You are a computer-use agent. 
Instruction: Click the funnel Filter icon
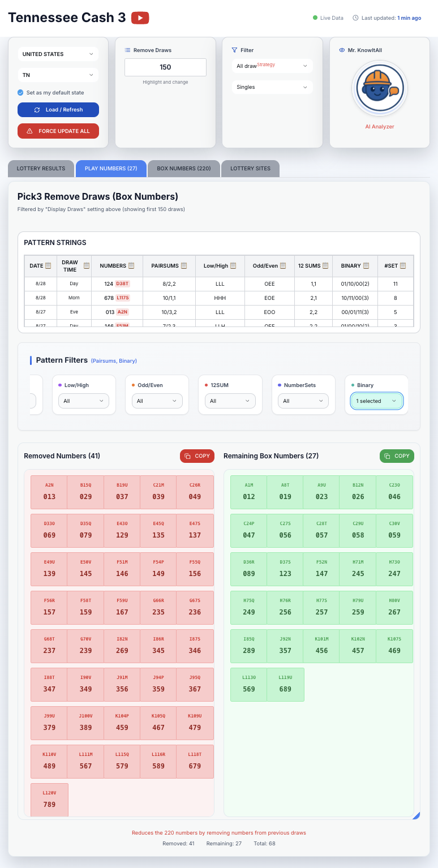(x=234, y=50)
